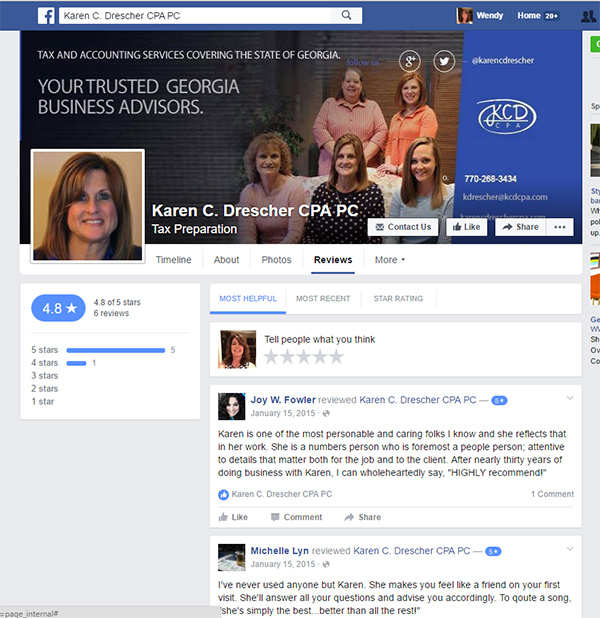
Task: Open Joy W. Fowler's profile link
Action: 283,400
